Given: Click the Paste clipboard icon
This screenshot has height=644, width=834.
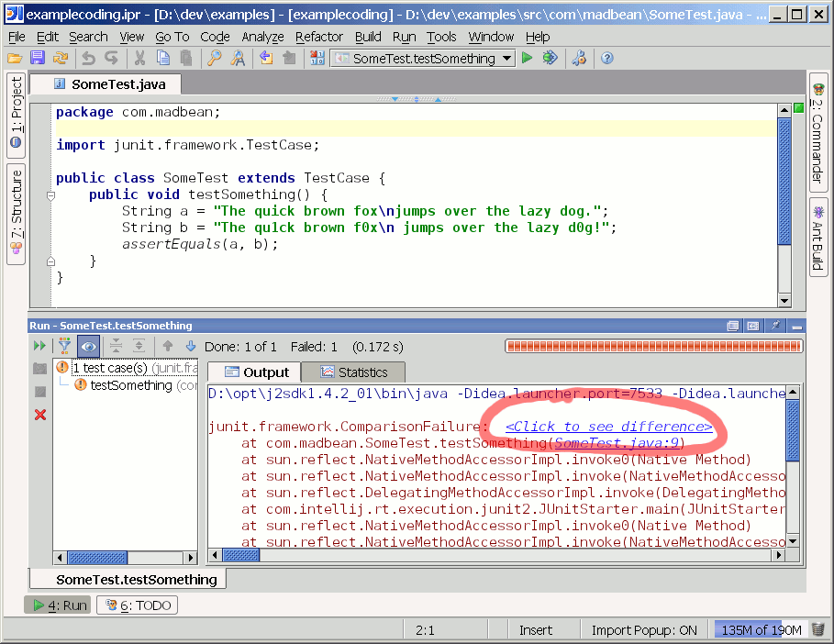Looking at the screenshot, I should (x=185, y=58).
